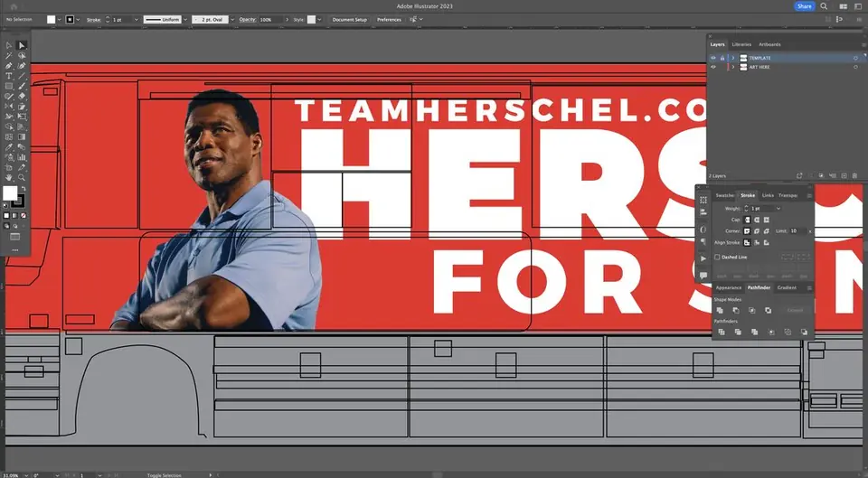
Task: Expand the ART HERE layer
Action: (x=733, y=67)
